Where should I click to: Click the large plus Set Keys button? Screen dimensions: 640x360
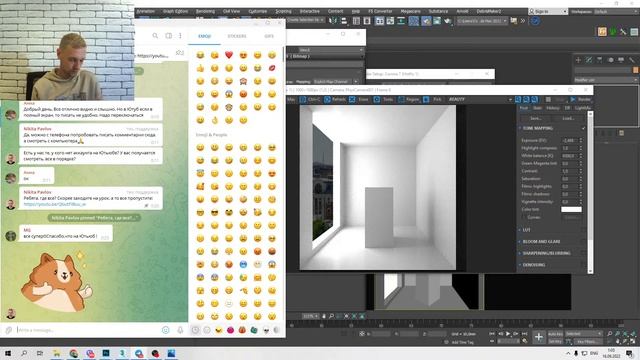pyautogui.click(x=539, y=337)
